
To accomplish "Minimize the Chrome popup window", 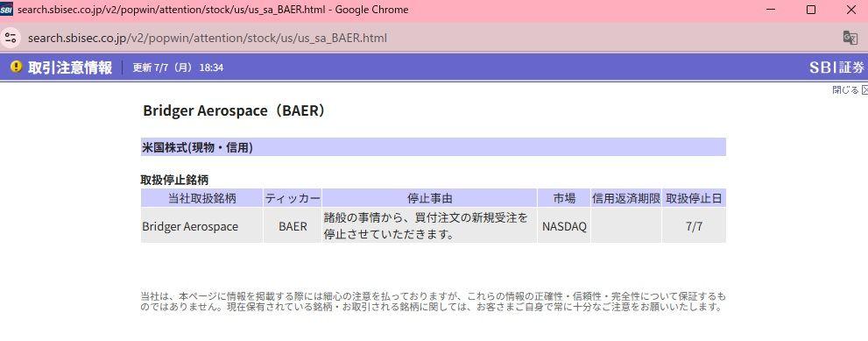I will 771,10.
